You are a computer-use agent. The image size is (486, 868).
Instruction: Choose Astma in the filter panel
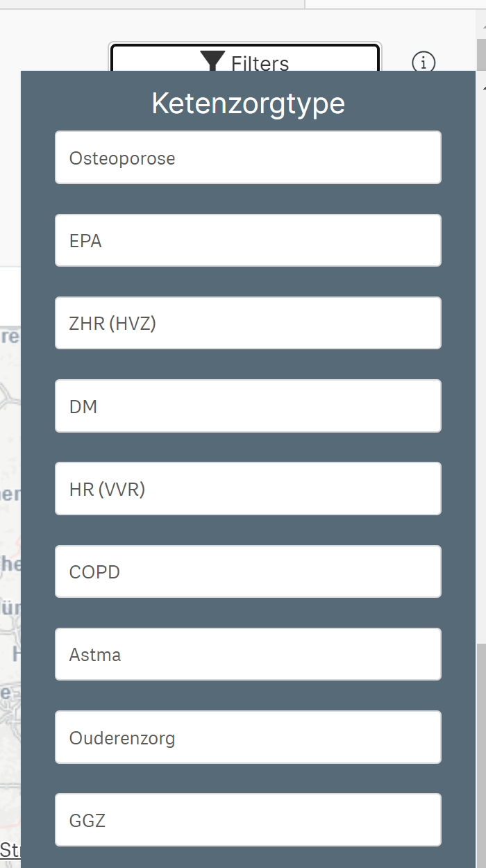tap(248, 654)
